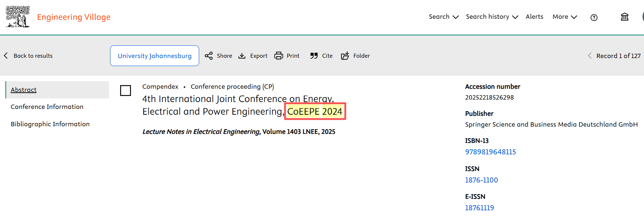Click the Cite quotation mark icon
The height and width of the screenshot is (224, 644).
pos(314,56)
